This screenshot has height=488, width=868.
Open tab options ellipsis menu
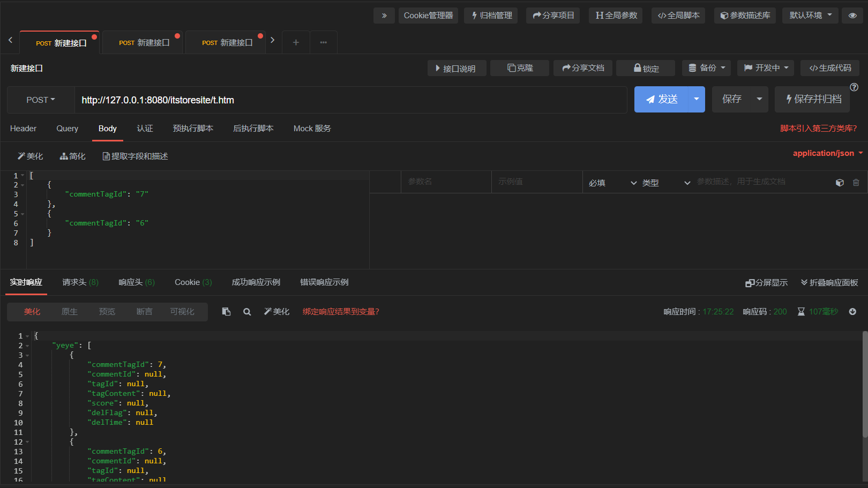pos(324,42)
